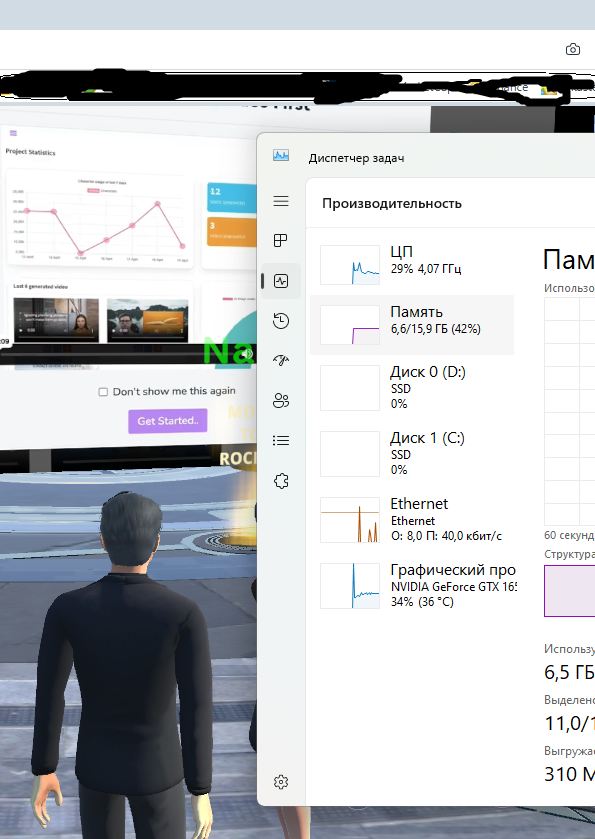595x839 pixels.
Task: Click the purple menu icon above Project Statistics
Action: tap(13, 133)
